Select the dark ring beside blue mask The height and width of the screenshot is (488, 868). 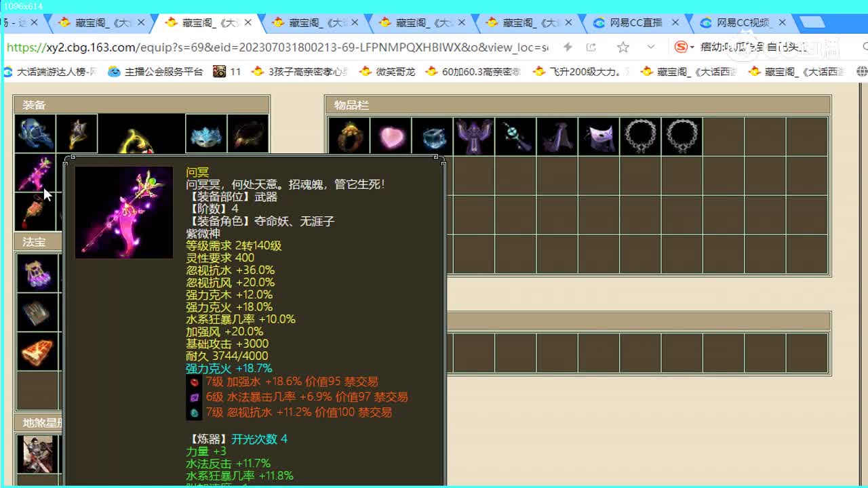tap(248, 134)
